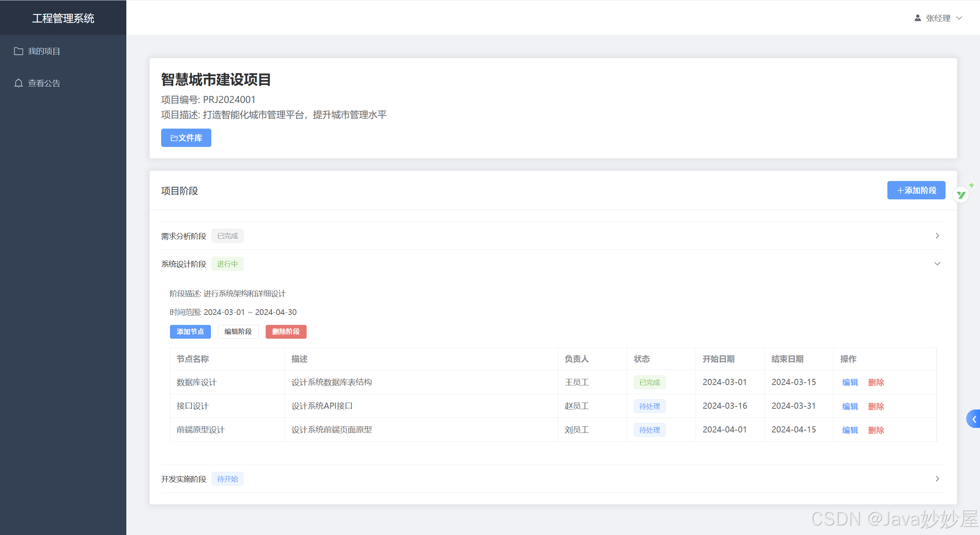This screenshot has height=535, width=980.
Task: Expand the 开发实施阶段 chevron
Action: click(937, 479)
